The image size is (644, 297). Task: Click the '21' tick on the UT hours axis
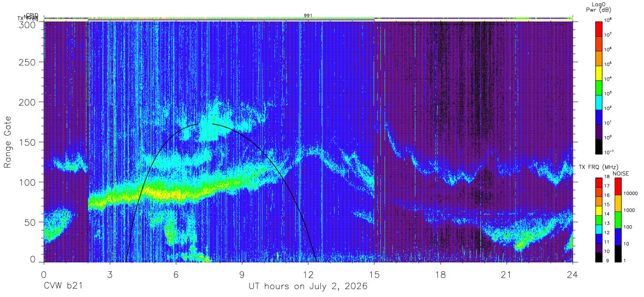507,274
